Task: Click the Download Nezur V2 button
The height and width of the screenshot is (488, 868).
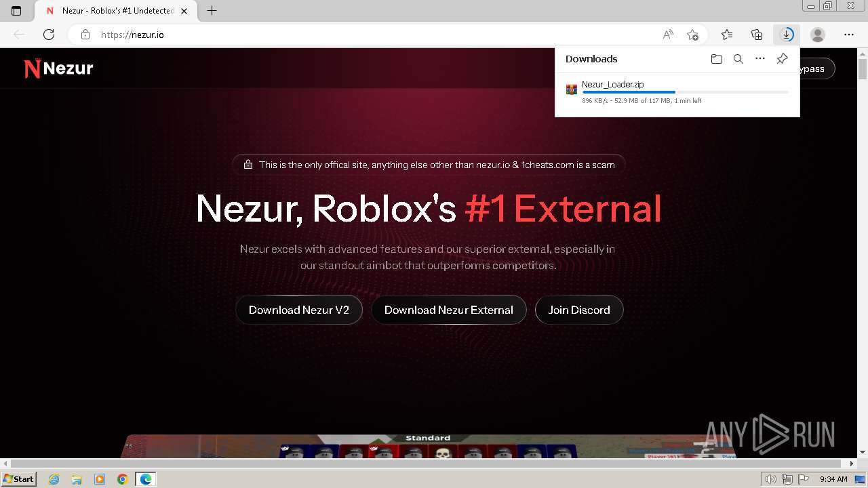Action: 299,310
